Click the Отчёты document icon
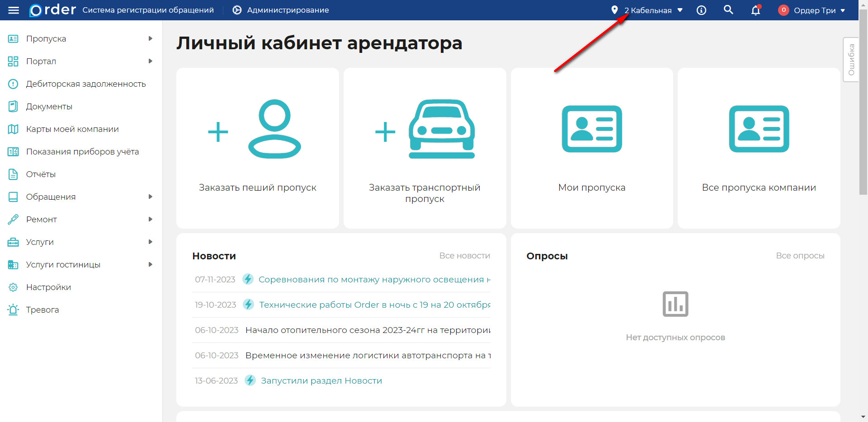Screen dimensions: 868x422 point(13,174)
